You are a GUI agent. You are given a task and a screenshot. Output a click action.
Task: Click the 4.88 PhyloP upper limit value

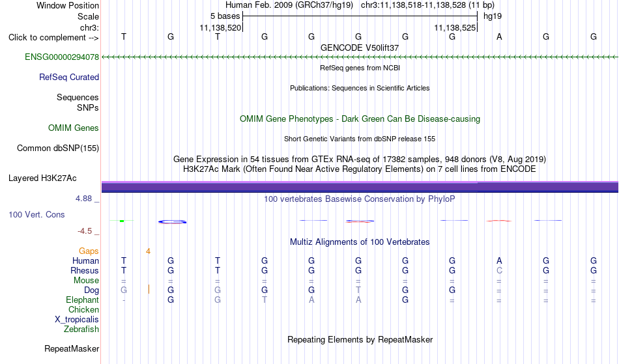83,199
